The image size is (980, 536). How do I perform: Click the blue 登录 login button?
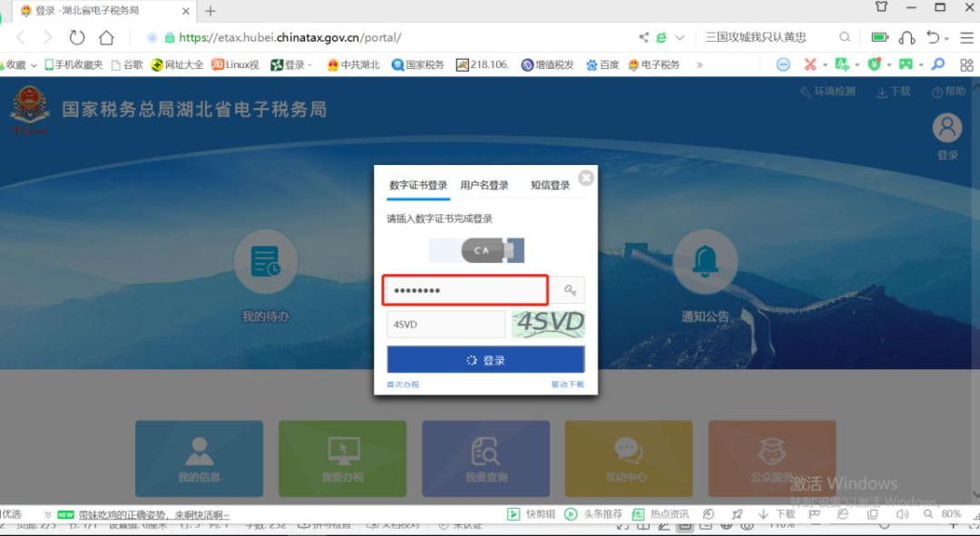(x=485, y=360)
